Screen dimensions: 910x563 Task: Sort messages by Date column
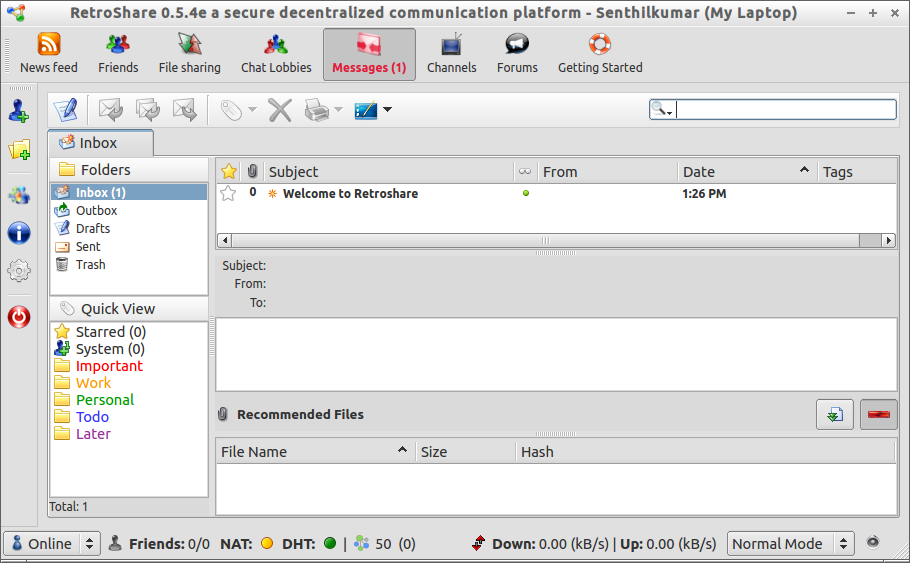point(747,171)
